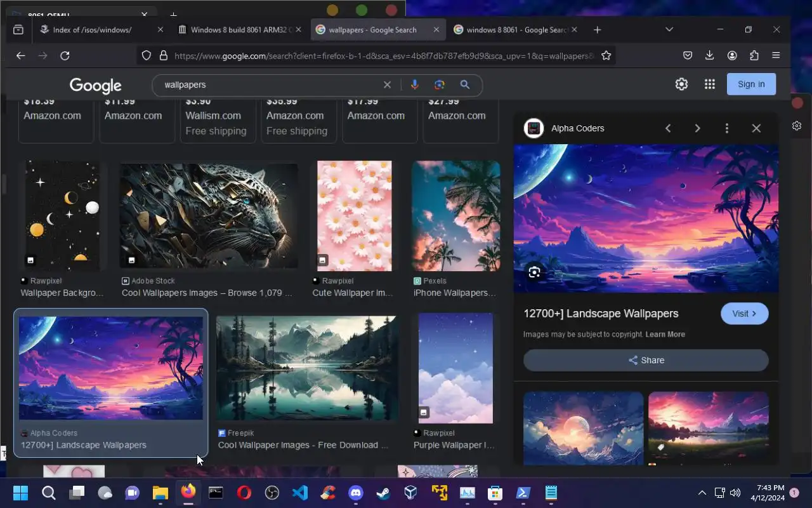Open the notification badge on taskbar
This screenshot has height=508, width=812.
point(794,493)
